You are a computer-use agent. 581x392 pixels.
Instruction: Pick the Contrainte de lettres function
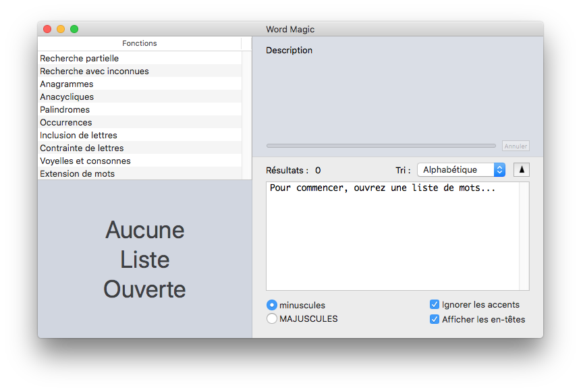point(82,148)
